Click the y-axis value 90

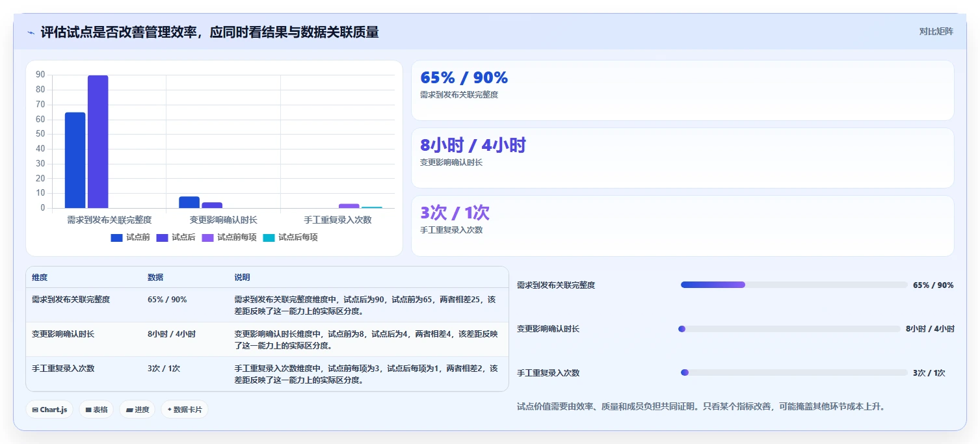(40, 75)
